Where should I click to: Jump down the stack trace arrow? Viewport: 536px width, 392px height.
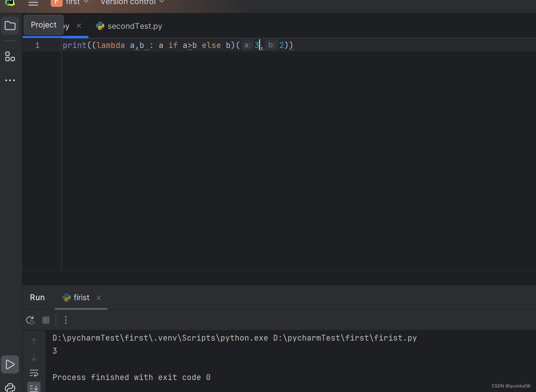point(34,357)
